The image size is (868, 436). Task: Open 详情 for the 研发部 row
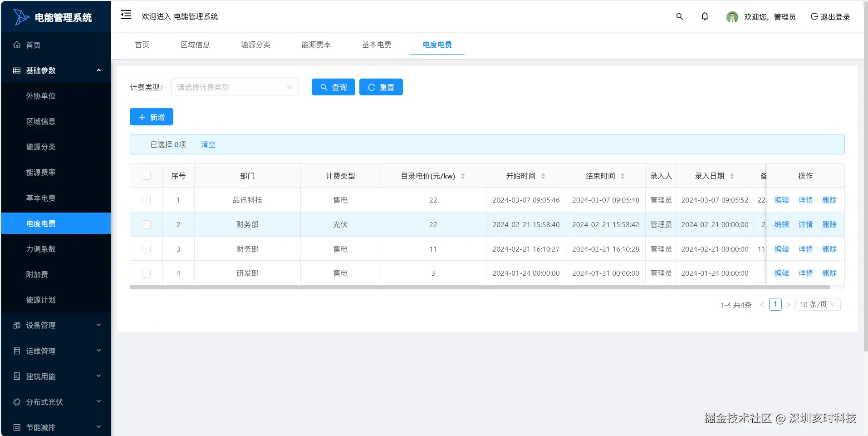click(x=805, y=273)
